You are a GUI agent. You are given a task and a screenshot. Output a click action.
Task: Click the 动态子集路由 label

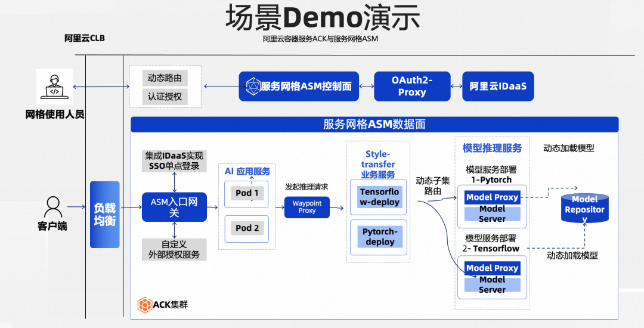432,185
